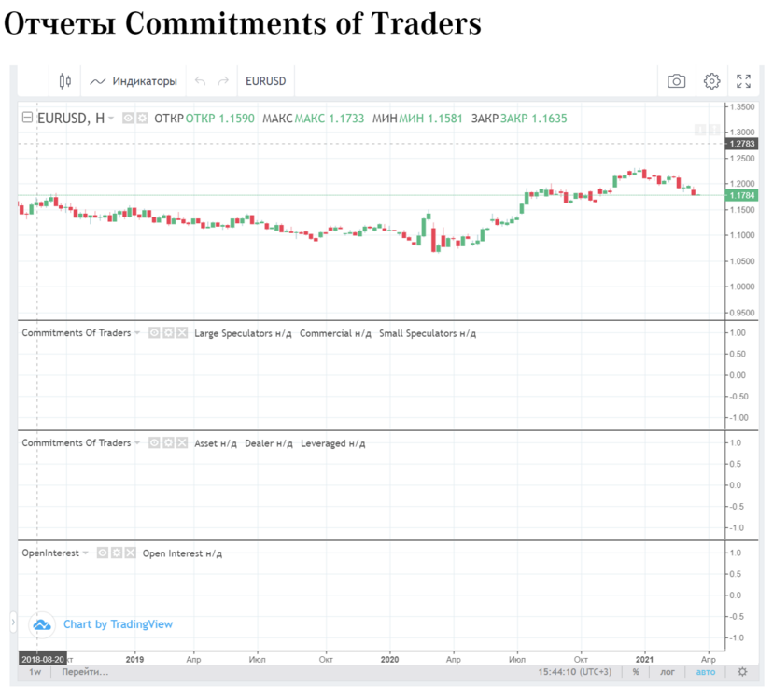Screen dimensions: 773x700
Task: Select the 1w timeframe button
Action: (35, 672)
